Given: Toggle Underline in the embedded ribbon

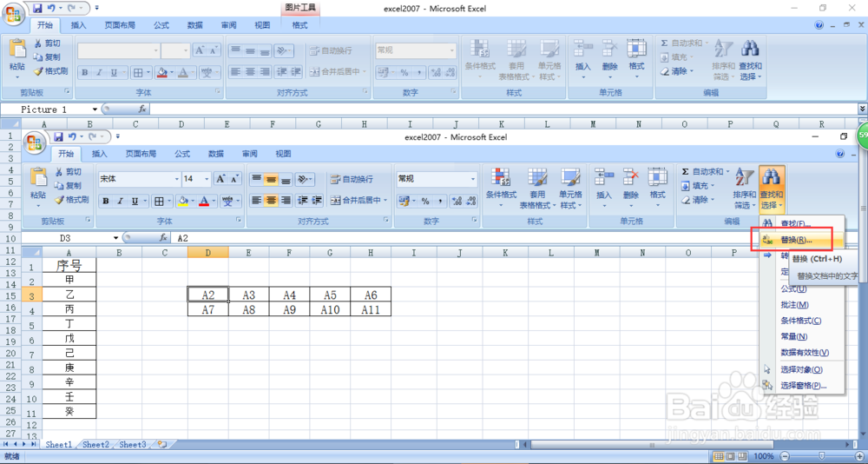Looking at the screenshot, I should (x=135, y=202).
